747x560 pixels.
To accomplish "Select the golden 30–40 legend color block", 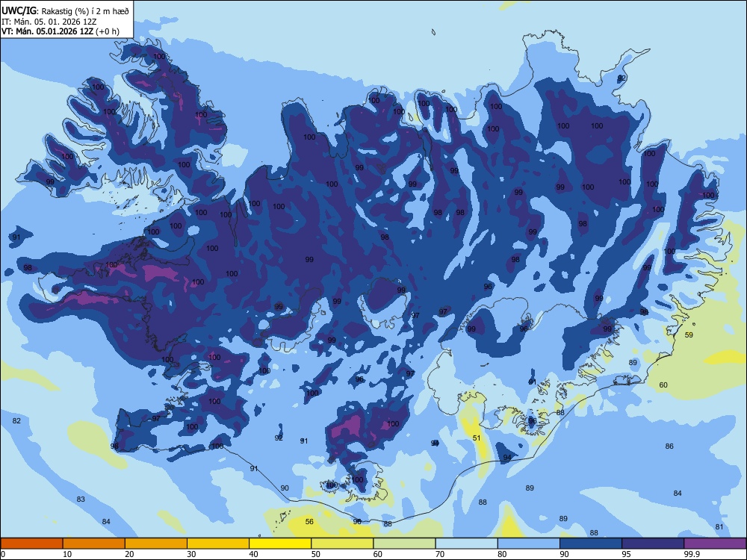I will (x=218, y=544).
